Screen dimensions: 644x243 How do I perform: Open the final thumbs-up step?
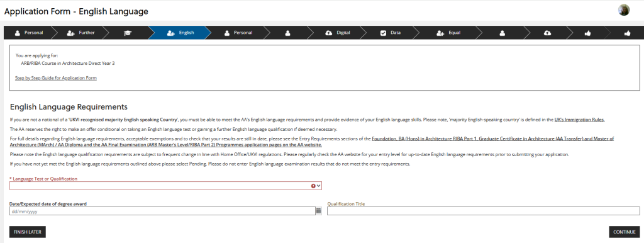tap(627, 33)
